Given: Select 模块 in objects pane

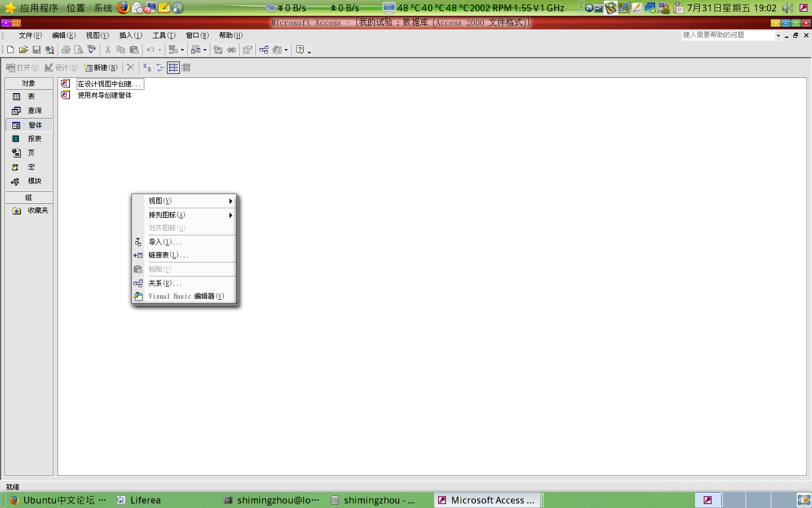Looking at the screenshot, I should 29,181.
